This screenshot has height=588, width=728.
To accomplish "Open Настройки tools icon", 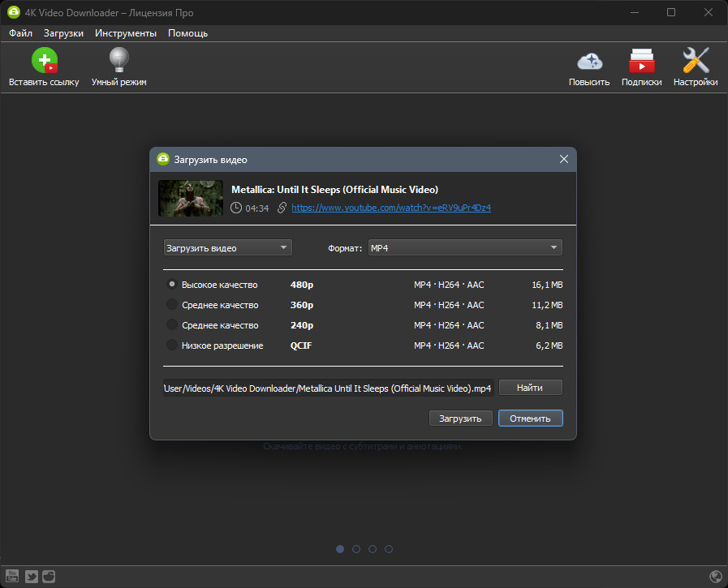I will [696, 60].
